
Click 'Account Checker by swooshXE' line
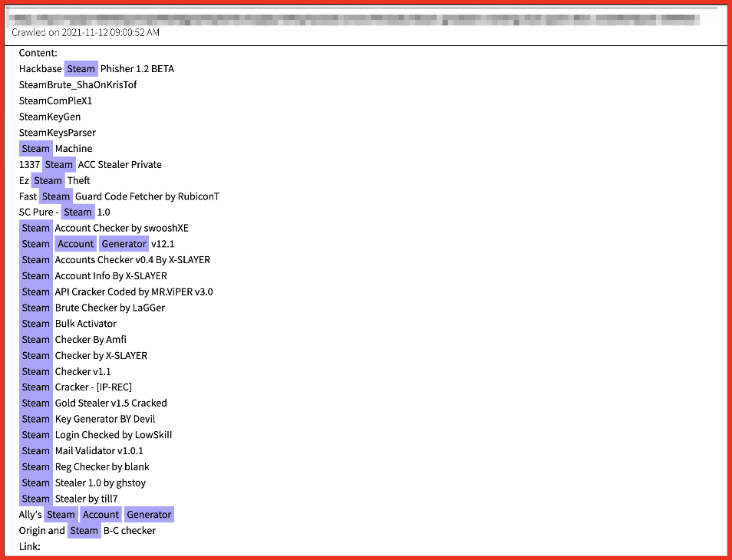pyautogui.click(x=122, y=228)
